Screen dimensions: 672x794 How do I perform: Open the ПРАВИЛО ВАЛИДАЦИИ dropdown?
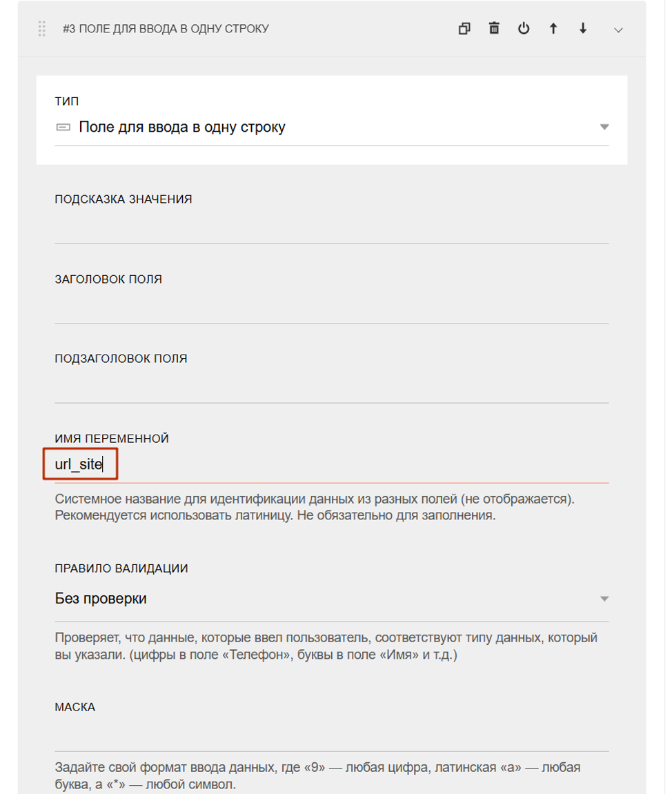point(332,599)
